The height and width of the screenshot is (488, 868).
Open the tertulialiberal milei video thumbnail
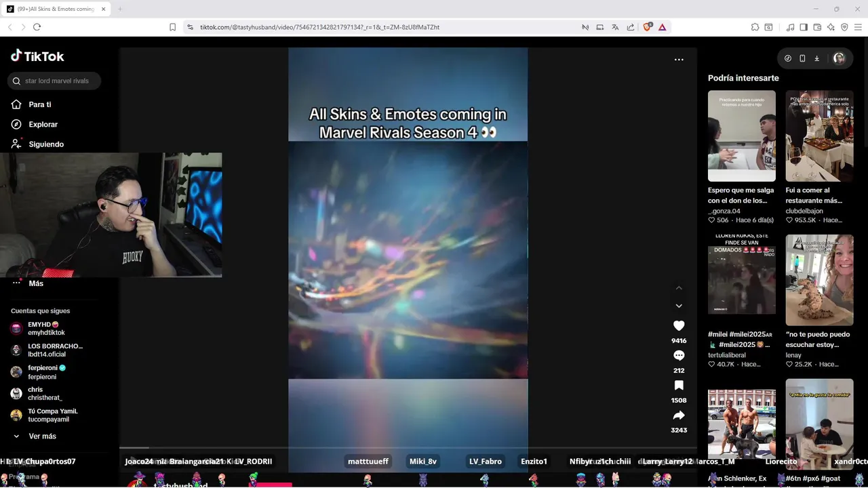tap(742, 280)
